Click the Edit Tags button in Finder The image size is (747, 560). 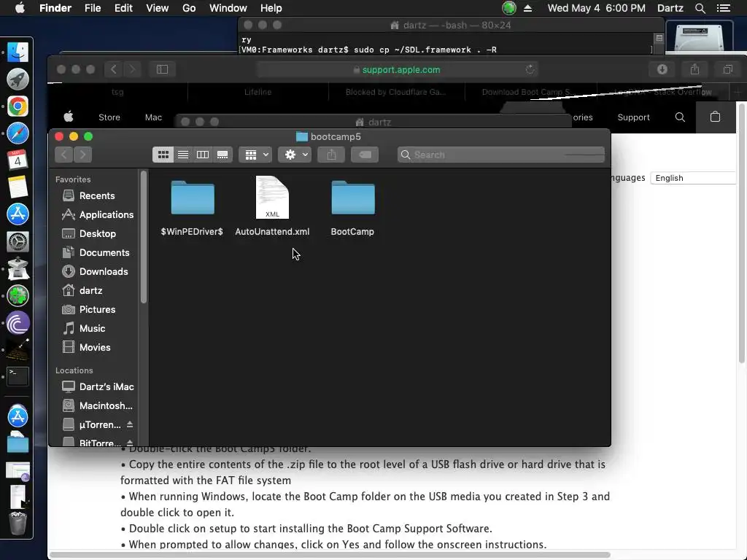[365, 155]
